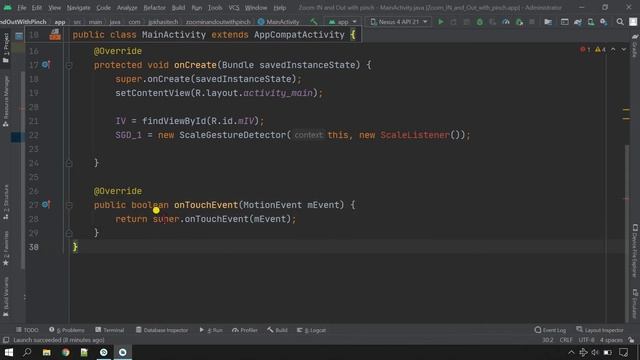Open the Navigate menu

[78, 8]
